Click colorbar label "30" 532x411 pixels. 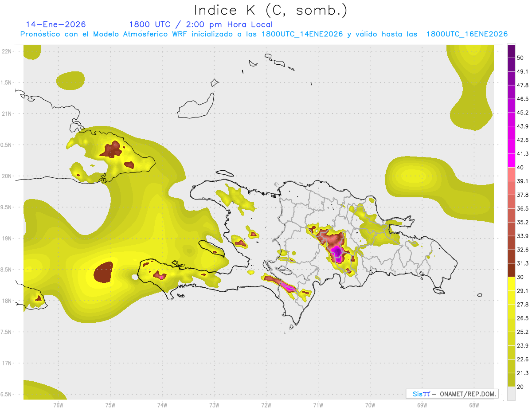520,277
